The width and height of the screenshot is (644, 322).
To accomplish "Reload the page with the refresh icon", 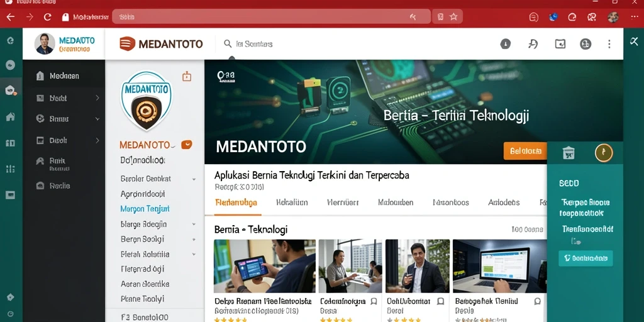I will (48, 17).
